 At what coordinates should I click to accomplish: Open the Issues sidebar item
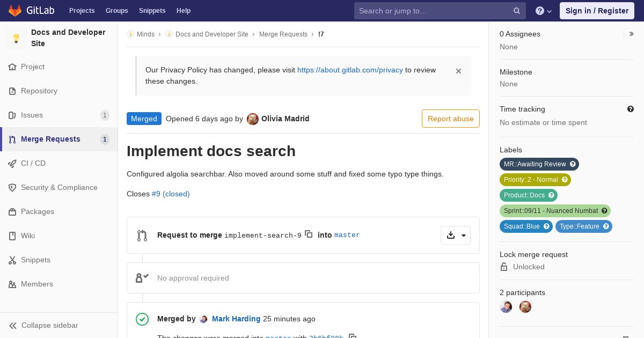click(59, 115)
